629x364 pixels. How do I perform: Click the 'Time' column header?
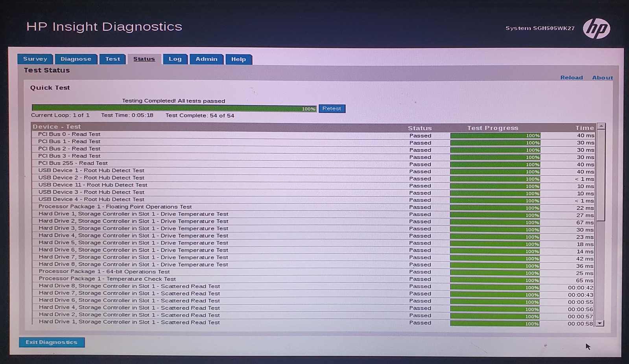(585, 128)
